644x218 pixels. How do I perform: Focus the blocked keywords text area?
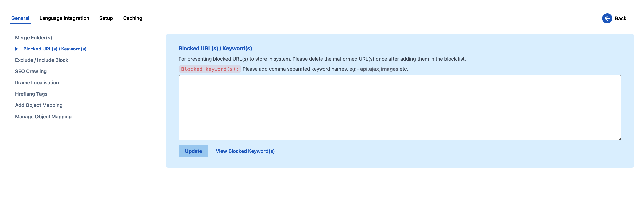400,108
